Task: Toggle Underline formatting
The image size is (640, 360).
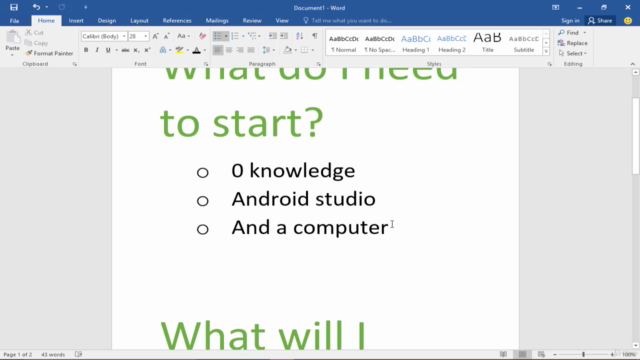Action: pos(108,50)
